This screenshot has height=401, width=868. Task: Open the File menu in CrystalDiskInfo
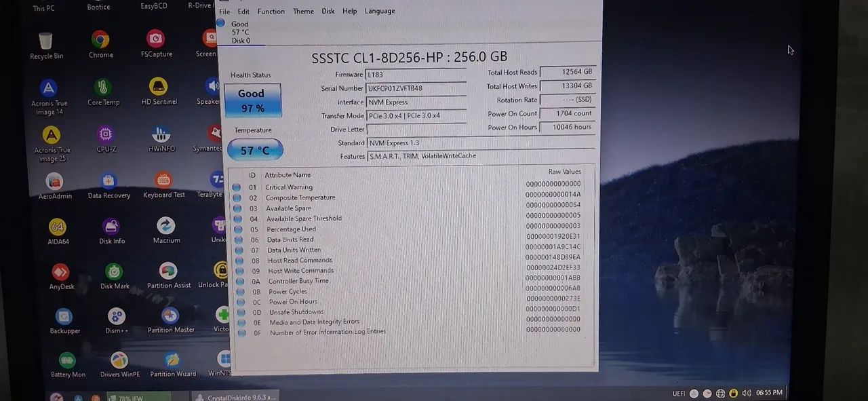point(224,12)
